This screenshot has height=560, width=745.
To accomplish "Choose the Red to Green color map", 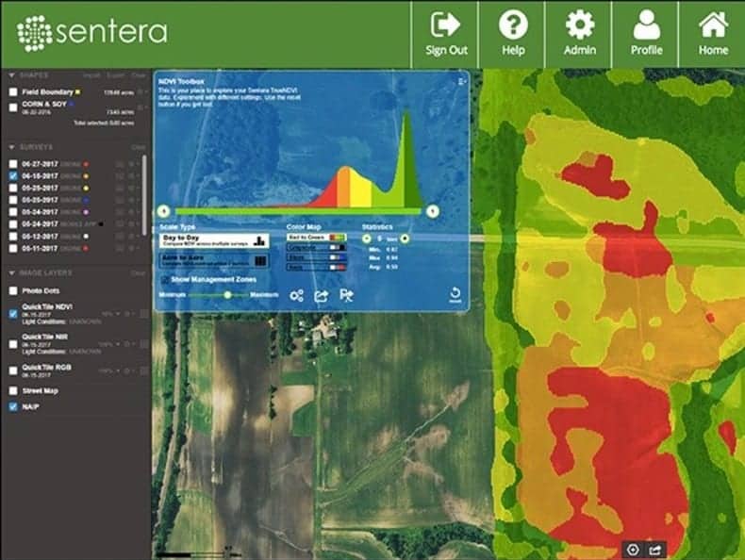I will 317,237.
